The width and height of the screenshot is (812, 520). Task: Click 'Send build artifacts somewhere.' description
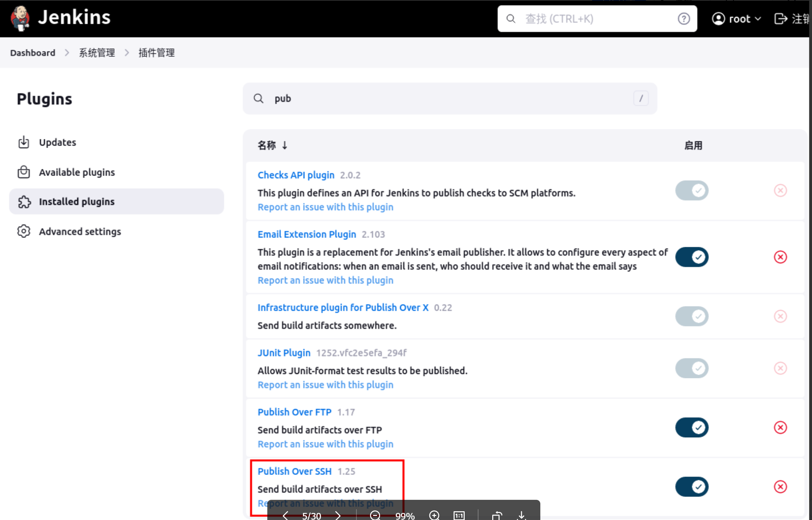click(x=327, y=326)
